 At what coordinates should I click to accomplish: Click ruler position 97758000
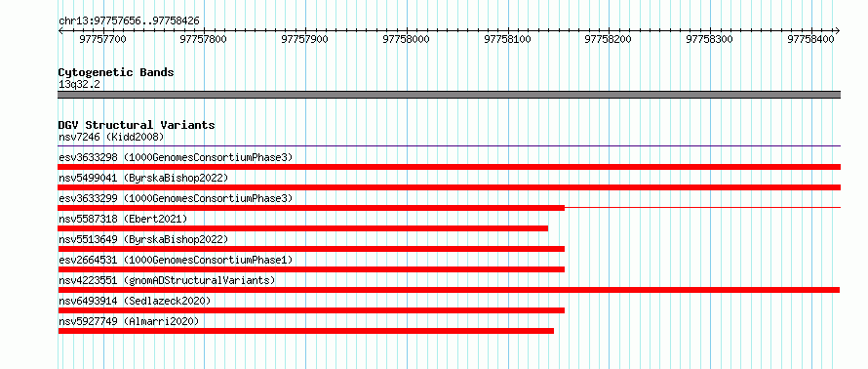(x=407, y=39)
